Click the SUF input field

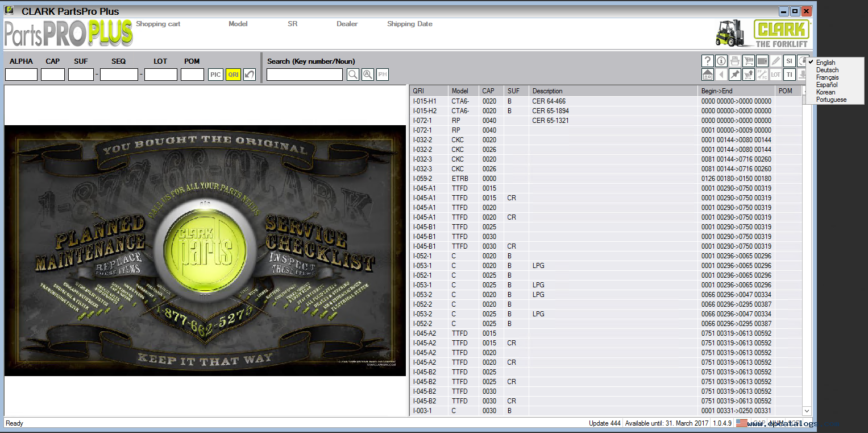click(x=81, y=75)
